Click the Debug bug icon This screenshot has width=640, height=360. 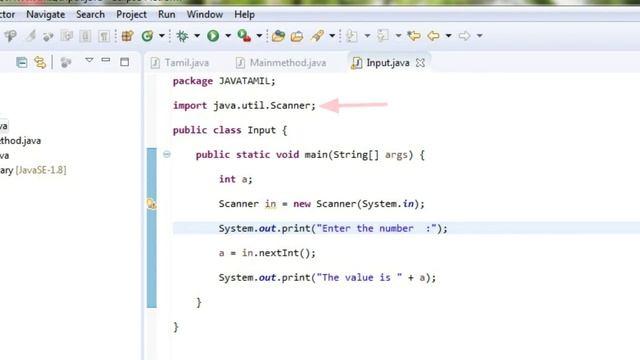pyautogui.click(x=182, y=36)
